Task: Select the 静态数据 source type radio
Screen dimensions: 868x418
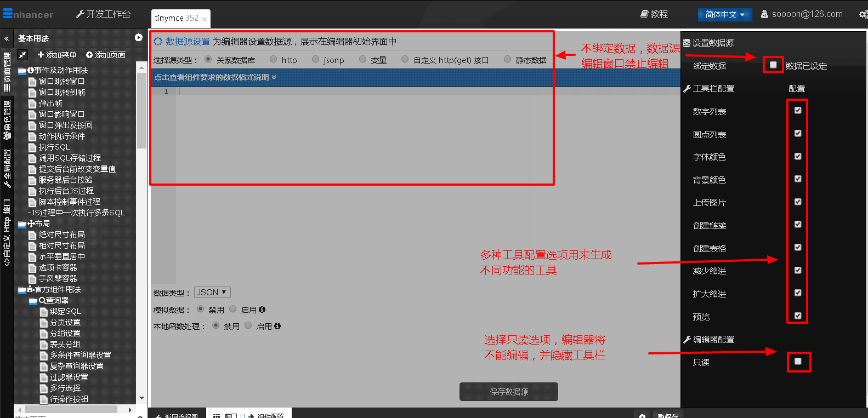Action: point(507,59)
